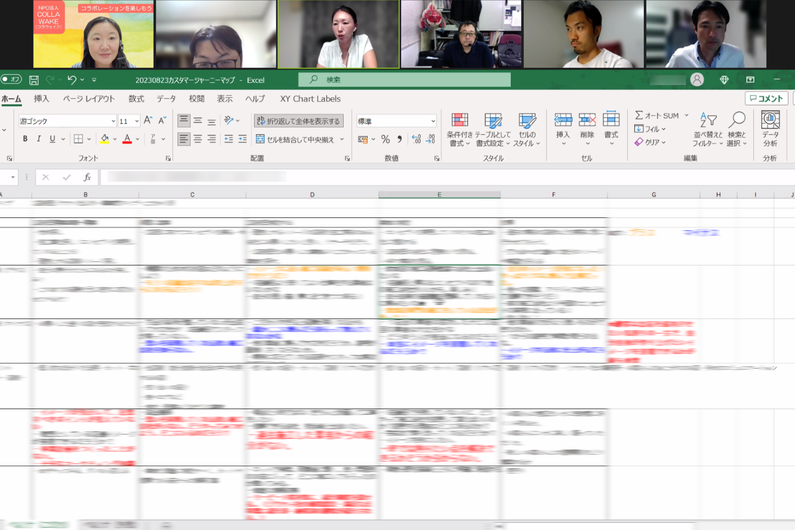Click the percent style button
The image size is (795, 530).
tap(385, 140)
